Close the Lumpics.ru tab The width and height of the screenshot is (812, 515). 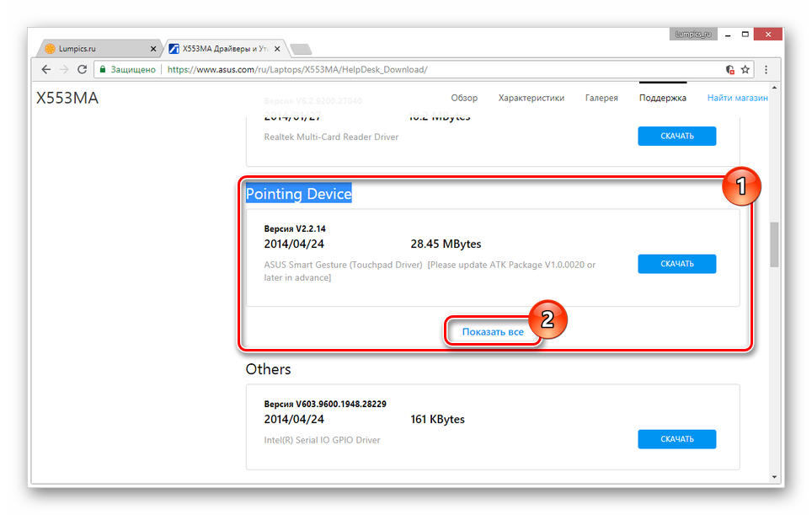coord(153,48)
